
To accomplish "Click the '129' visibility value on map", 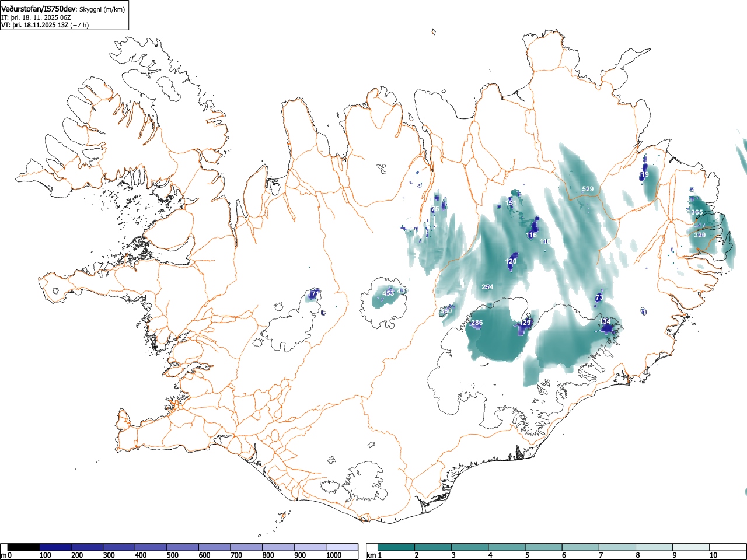I will (x=526, y=323).
